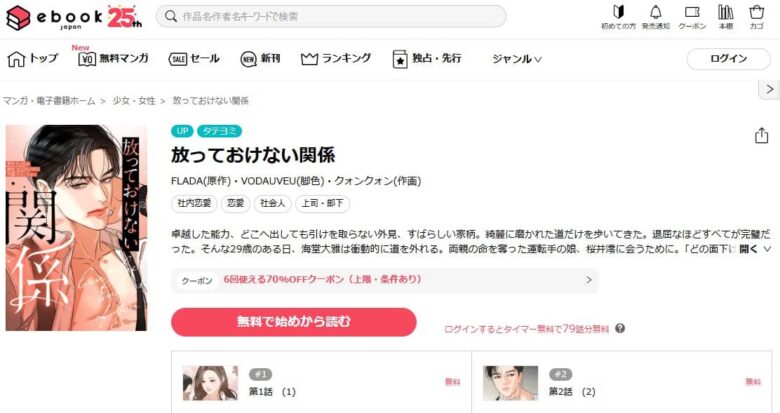Click the UP badge
Viewport: 780px width, 413px height.
182,131
